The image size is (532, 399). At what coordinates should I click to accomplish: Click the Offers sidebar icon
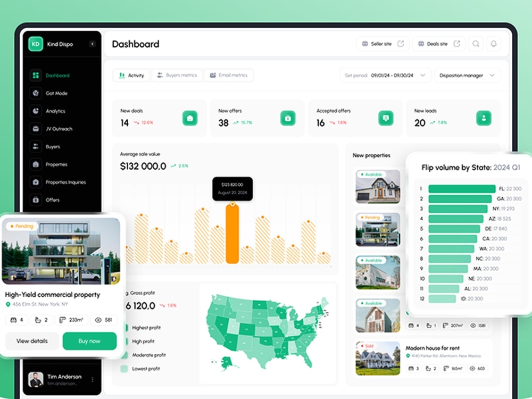click(36, 200)
